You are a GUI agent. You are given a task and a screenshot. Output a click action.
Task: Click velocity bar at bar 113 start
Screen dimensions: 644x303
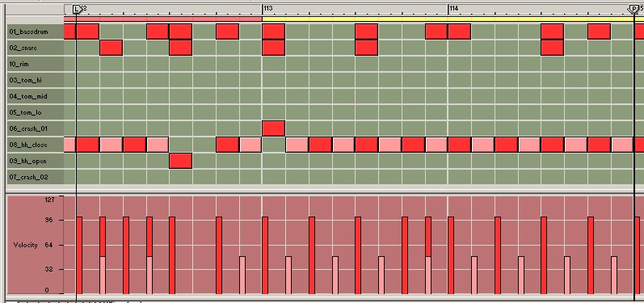point(265,255)
